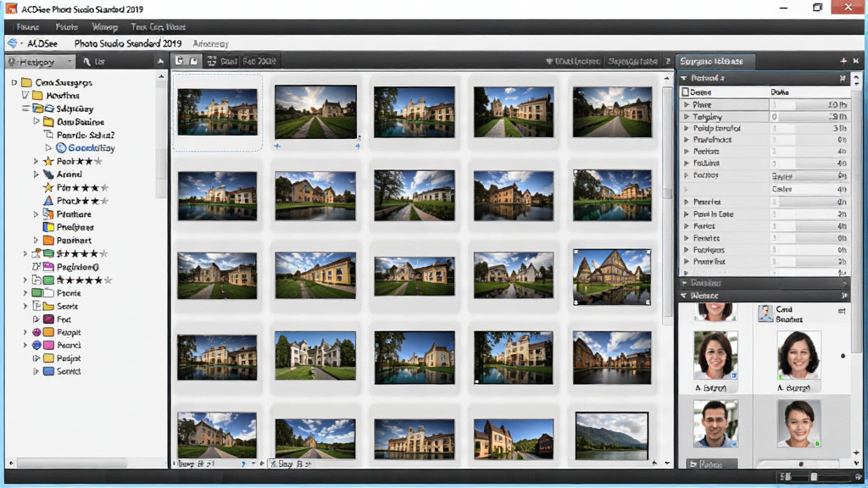Image resolution: width=868 pixels, height=488 pixels.
Task: Tick the checkbox beside "Daiee" column header
Action: tap(685, 91)
